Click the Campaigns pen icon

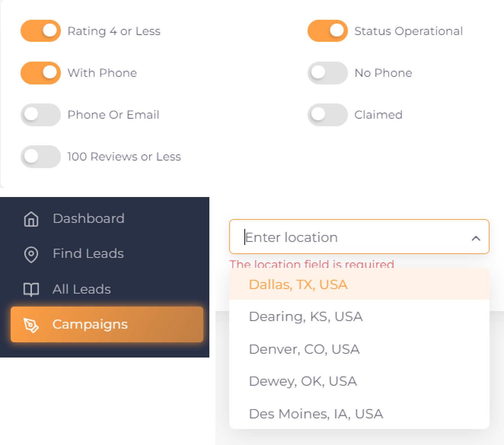pos(31,325)
